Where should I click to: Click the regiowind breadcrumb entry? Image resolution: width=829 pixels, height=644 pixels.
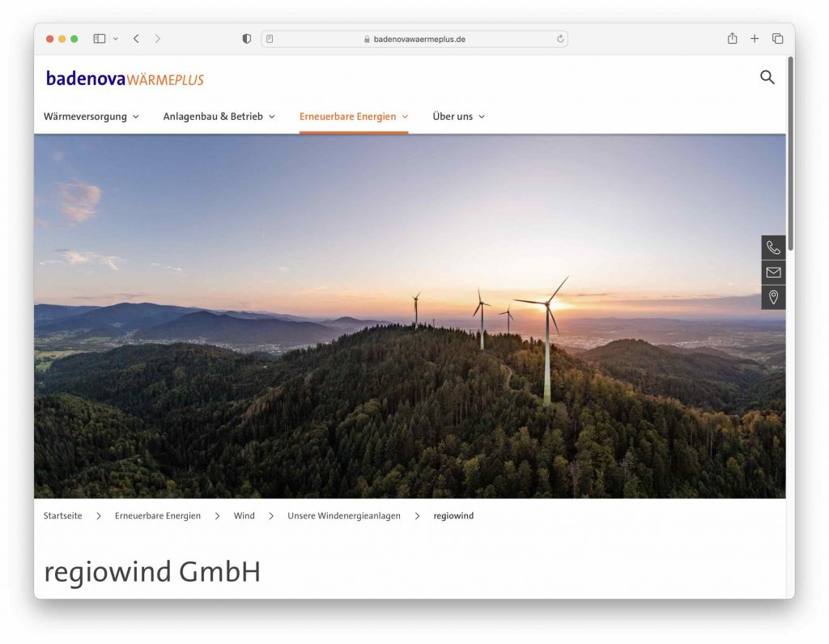[x=453, y=515]
